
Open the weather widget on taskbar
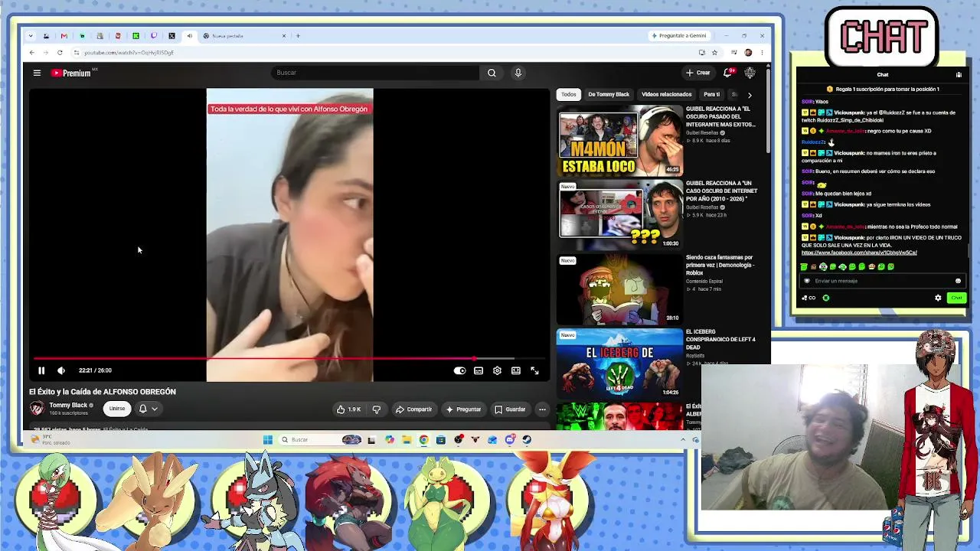coord(51,440)
